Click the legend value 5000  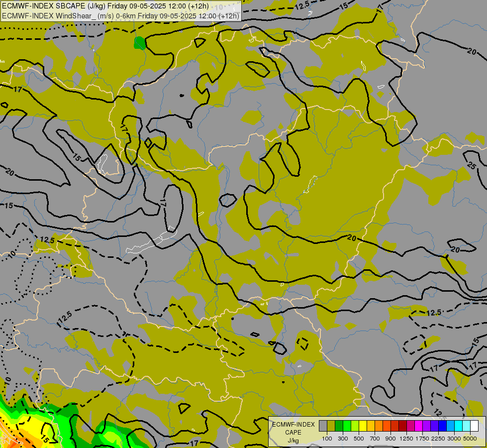[470, 439]
